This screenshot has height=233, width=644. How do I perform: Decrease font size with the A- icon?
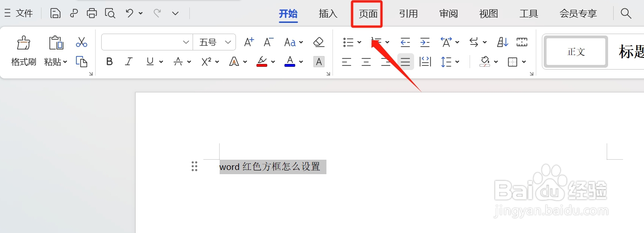pos(269,42)
